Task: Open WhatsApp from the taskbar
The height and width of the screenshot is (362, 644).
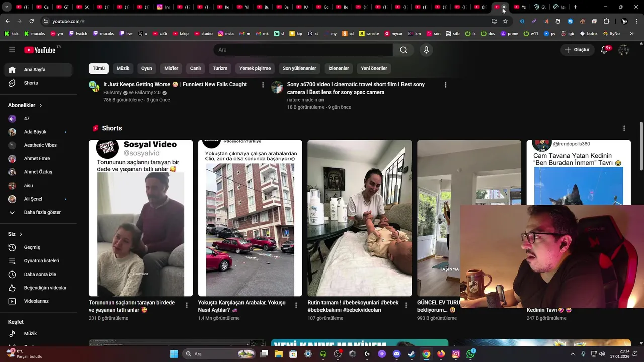Action: point(470,354)
